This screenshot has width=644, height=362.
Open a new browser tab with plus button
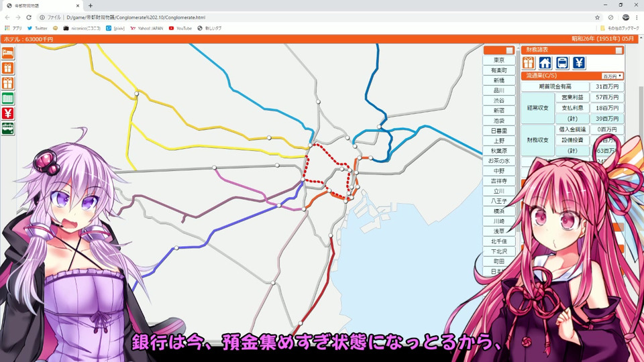[x=91, y=6]
